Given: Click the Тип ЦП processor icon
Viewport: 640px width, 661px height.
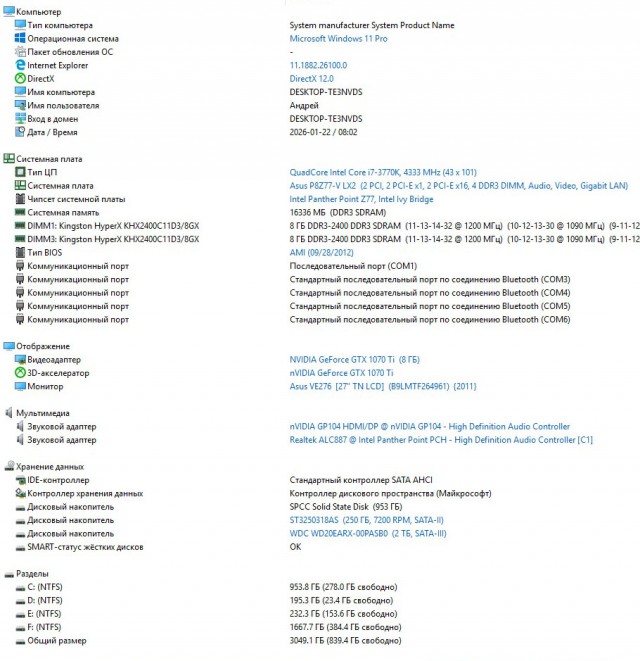Looking at the screenshot, I should coord(20,172).
